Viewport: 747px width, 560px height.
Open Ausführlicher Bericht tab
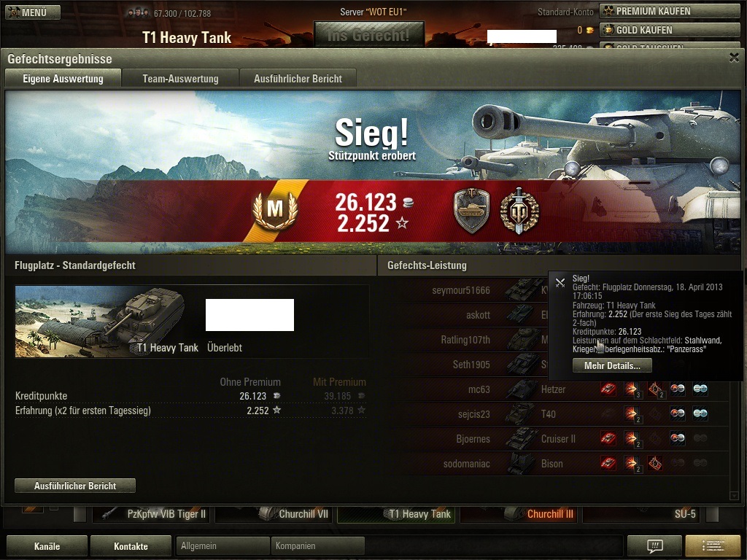298,79
